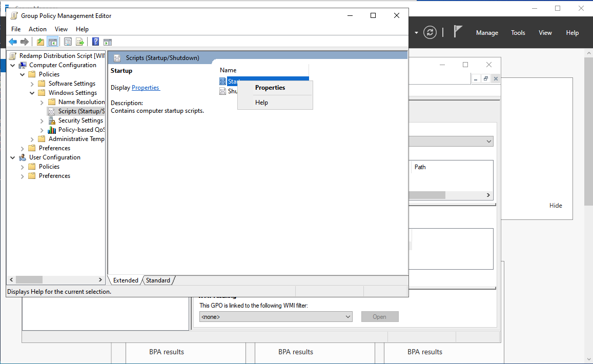Screen dimensions: 593x364
Task: Expand the Security Settings node
Action: point(42,120)
